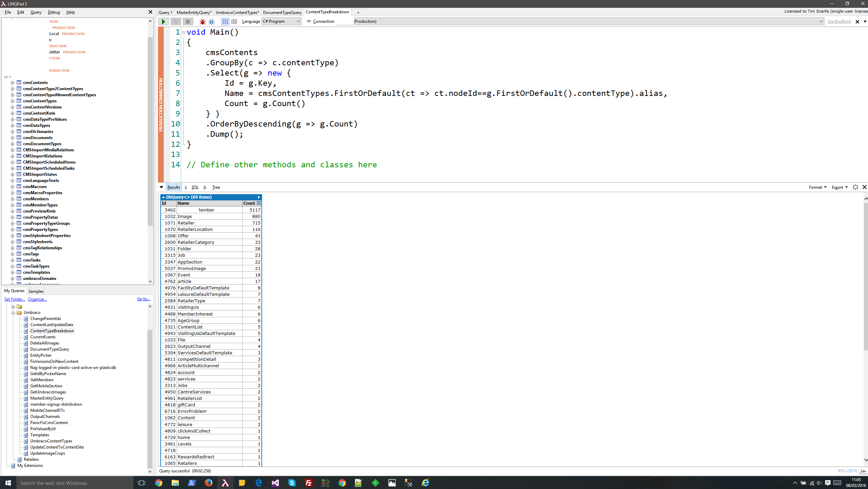Image resolution: width=868 pixels, height=489 pixels.
Task: Click the blue bug icon in the toolbar
Action: (211, 21)
